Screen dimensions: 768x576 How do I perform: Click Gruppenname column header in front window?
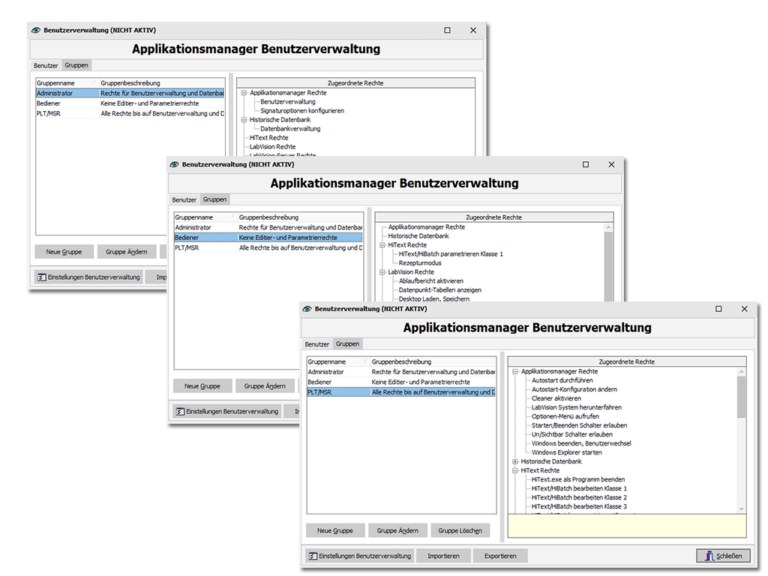pos(336,362)
